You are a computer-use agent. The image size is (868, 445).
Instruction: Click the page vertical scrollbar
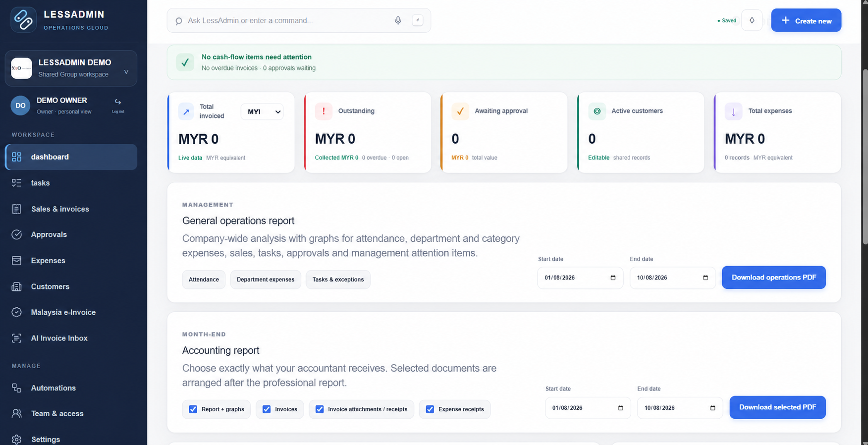point(865,156)
